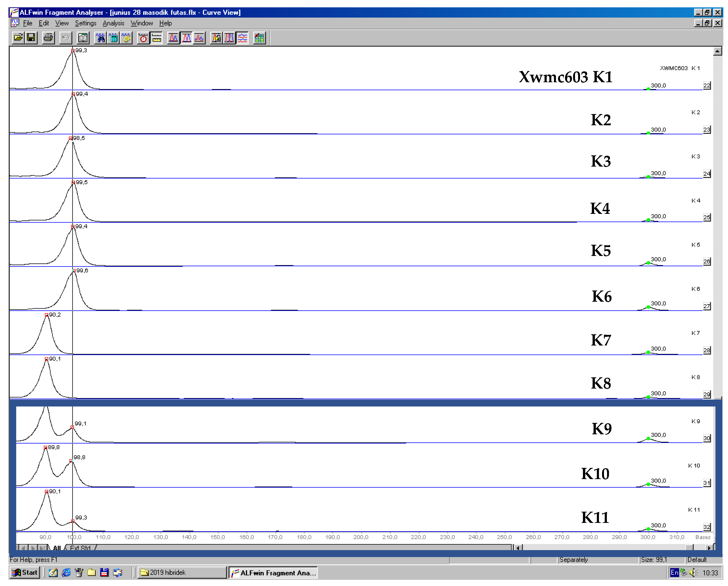
Task: Click the vertical scrollbar up arrow
Action: [718, 51]
